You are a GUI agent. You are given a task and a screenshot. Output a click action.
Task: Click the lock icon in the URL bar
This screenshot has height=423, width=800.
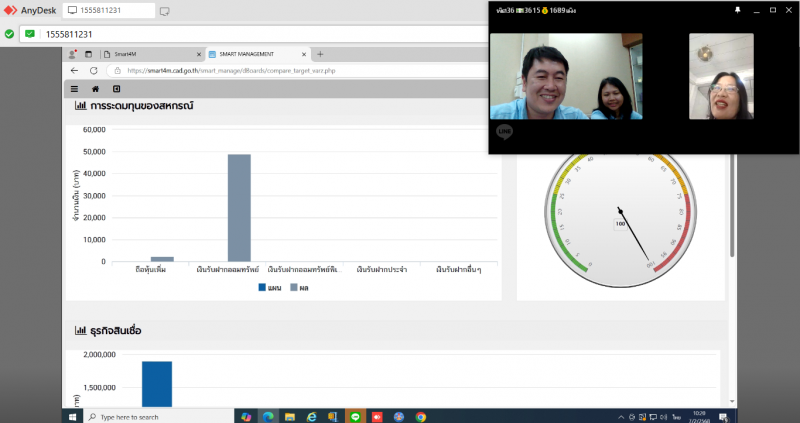[117, 70]
